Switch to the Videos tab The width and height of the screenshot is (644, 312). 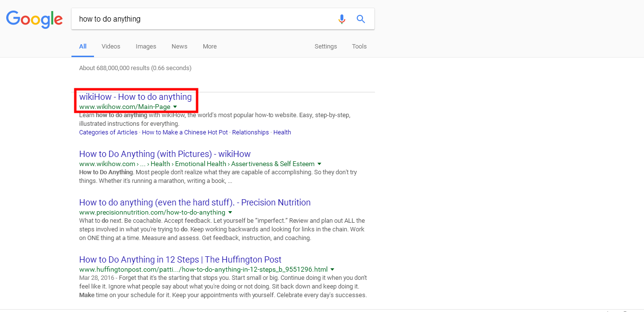click(x=111, y=47)
